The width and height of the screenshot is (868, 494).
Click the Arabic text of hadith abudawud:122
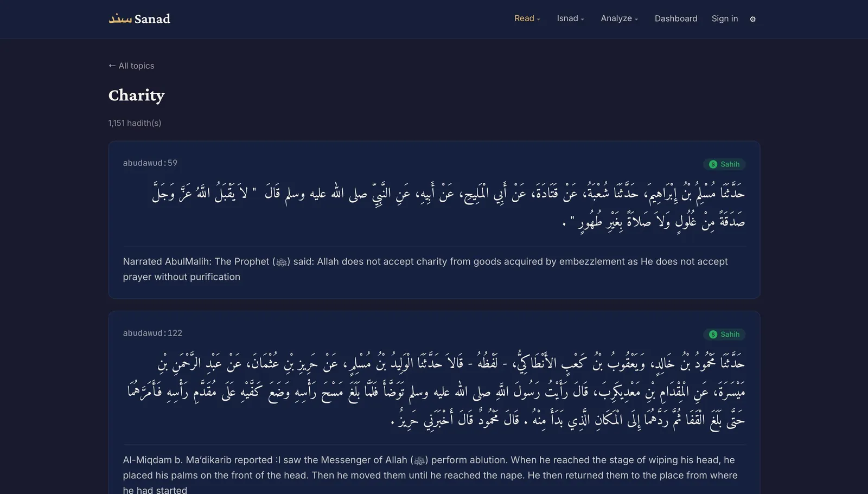pyautogui.click(x=436, y=391)
